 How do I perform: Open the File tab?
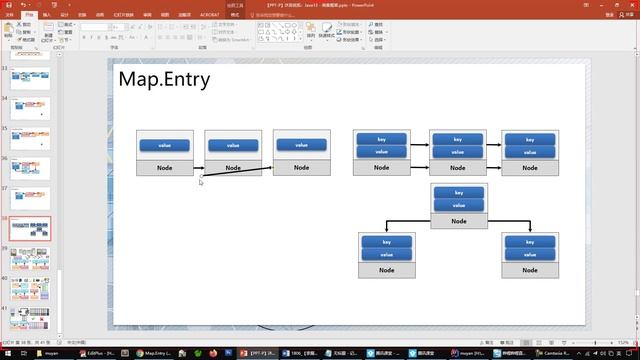pyautogui.click(x=9, y=15)
